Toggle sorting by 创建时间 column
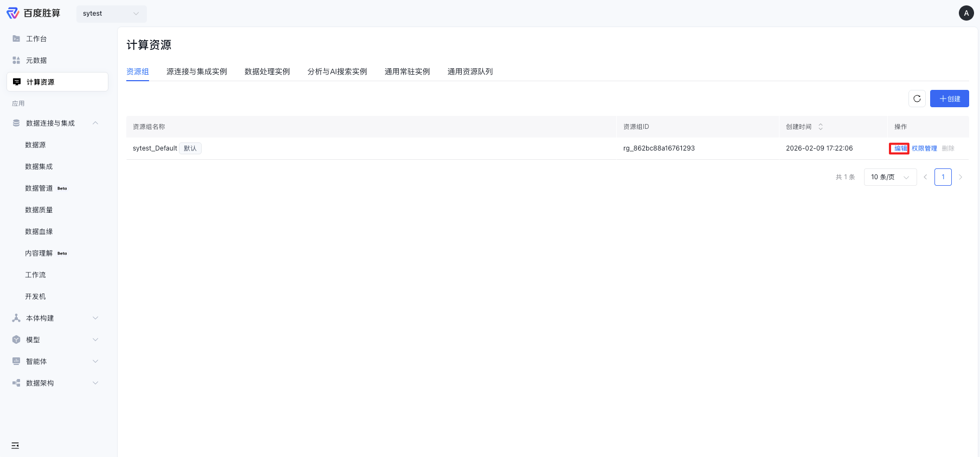Viewport: 980px width, 457px height. pyautogui.click(x=821, y=127)
